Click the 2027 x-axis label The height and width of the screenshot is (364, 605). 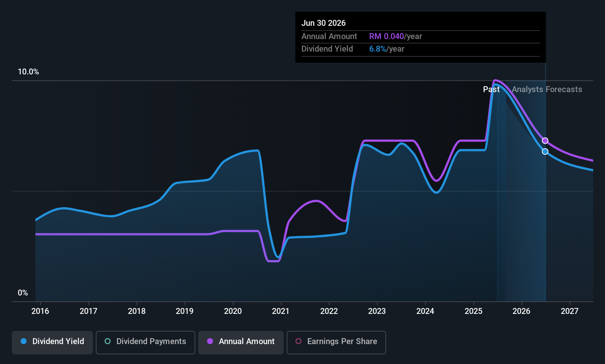570,311
